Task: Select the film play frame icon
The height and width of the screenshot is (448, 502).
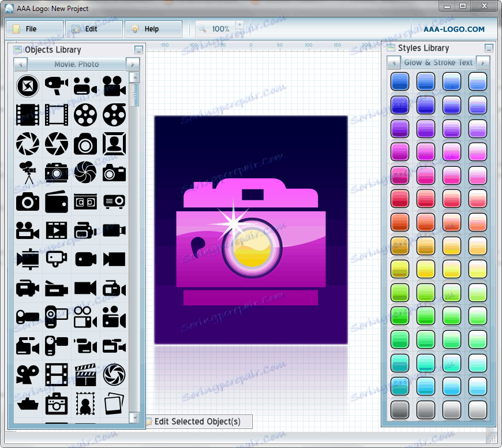Action: [57, 230]
